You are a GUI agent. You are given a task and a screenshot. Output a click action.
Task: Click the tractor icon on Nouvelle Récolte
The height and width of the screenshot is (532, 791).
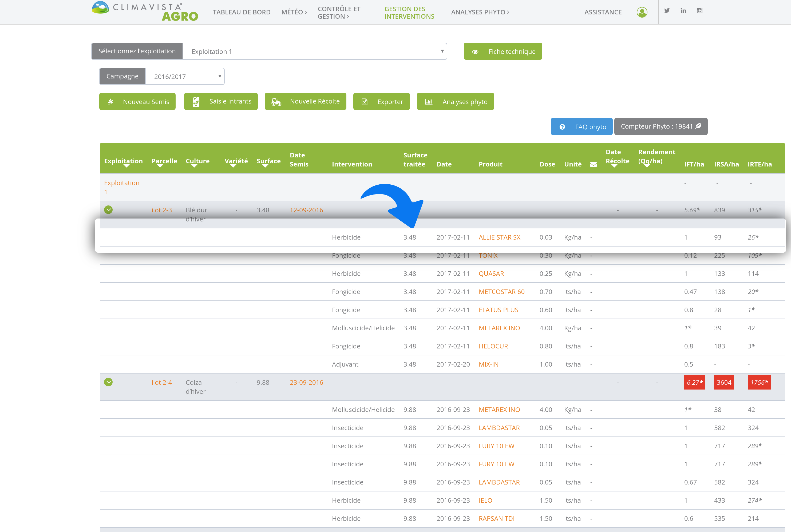[276, 102]
